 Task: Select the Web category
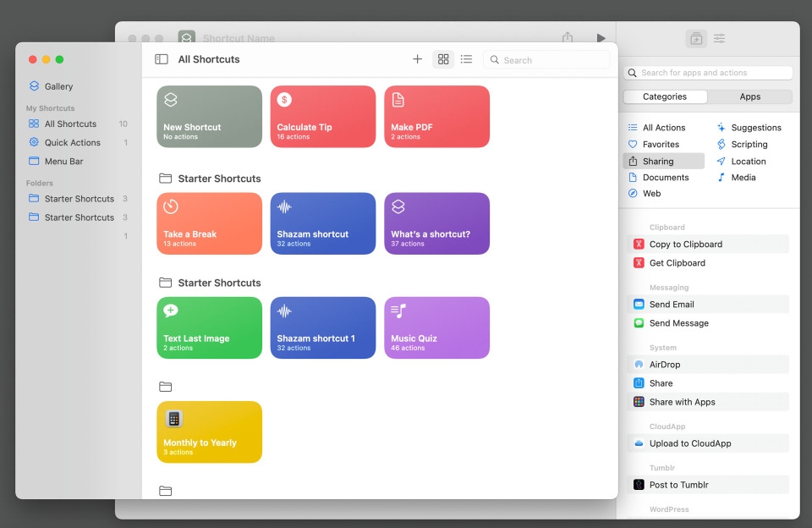coord(645,193)
